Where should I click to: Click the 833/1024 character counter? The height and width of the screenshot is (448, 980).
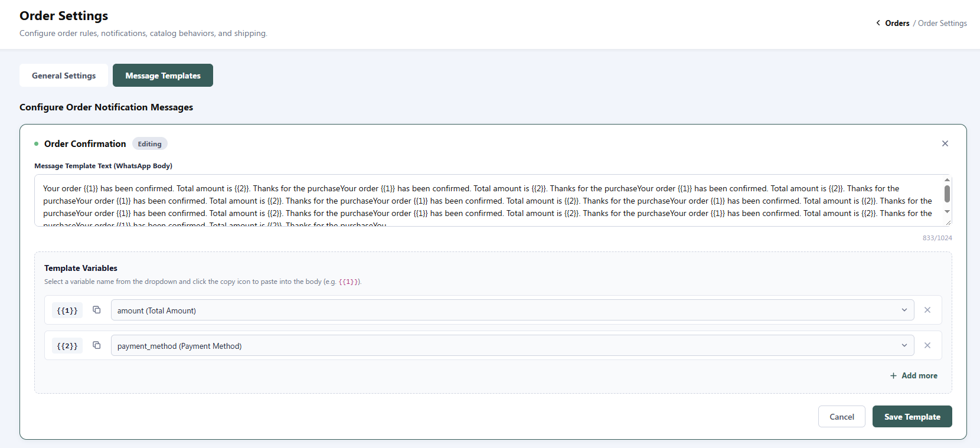[937, 238]
